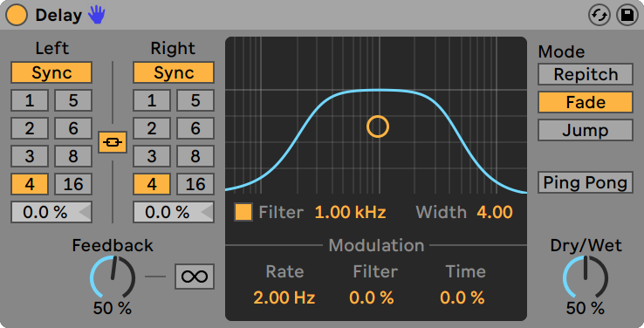Select Fade transition mode
Image resolution: width=644 pixels, height=328 pixels.
[586, 102]
